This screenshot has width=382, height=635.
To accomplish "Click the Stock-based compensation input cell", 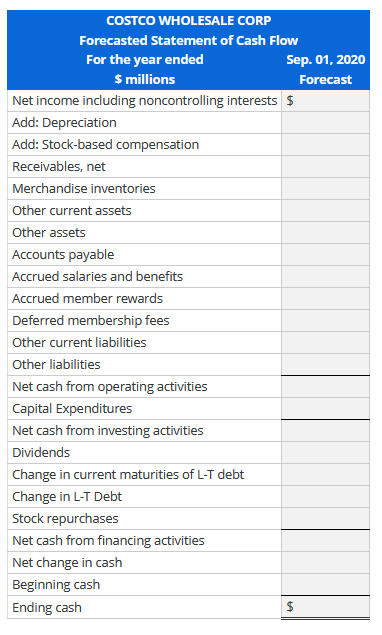I will 325,145.
